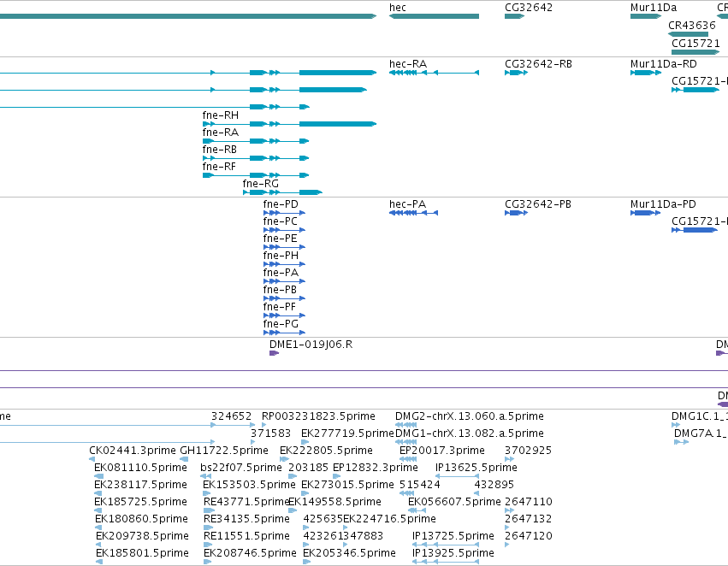Select the EP20017.3prime EST

(408, 459)
